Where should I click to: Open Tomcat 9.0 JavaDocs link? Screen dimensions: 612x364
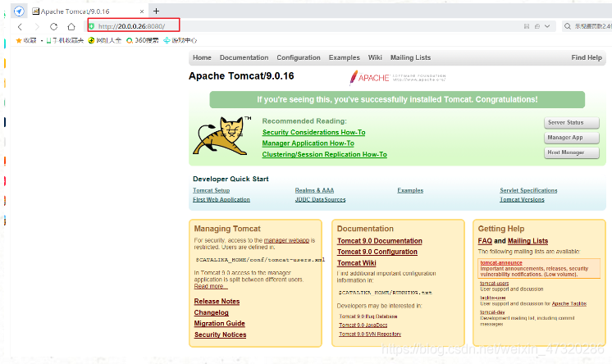[x=363, y=325]
